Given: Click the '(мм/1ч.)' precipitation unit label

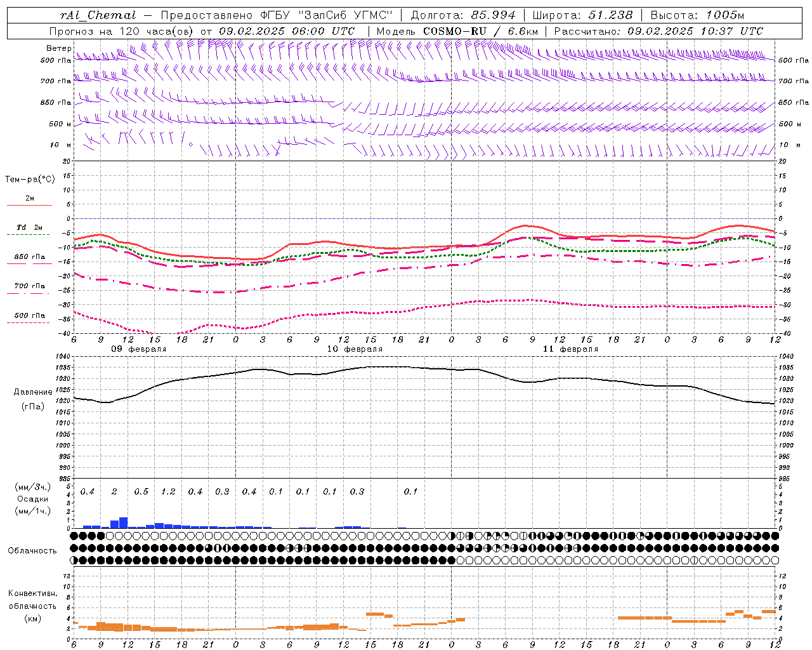Looking at the screenshot, I should coord(33,511).
